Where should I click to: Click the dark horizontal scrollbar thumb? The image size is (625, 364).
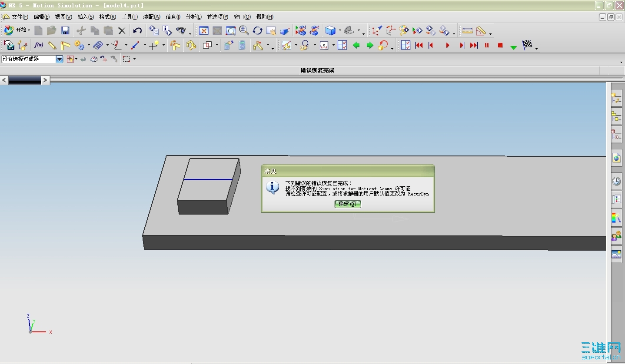click(x=25, y=80)
